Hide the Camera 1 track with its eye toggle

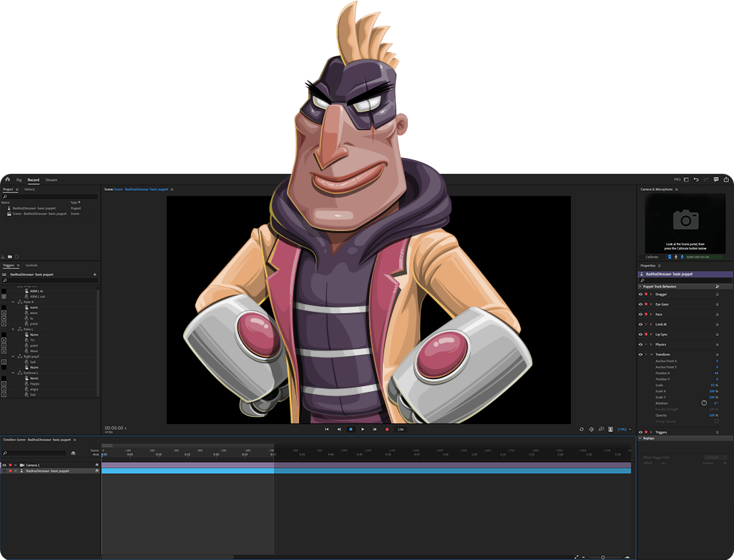4,465
